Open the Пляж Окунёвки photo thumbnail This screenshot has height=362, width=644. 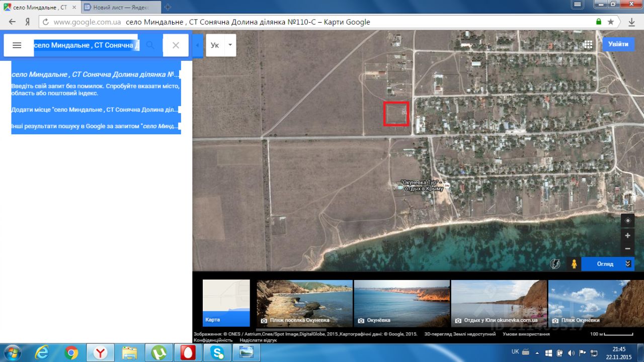point(596,303)
